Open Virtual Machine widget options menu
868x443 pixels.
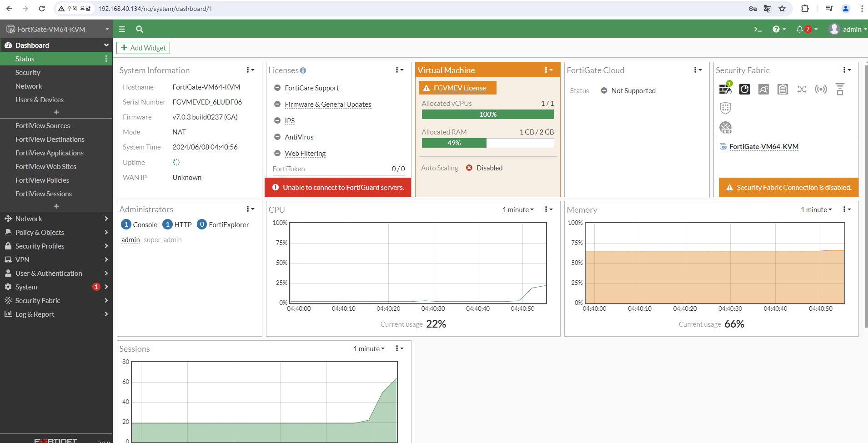pos(548,70)
